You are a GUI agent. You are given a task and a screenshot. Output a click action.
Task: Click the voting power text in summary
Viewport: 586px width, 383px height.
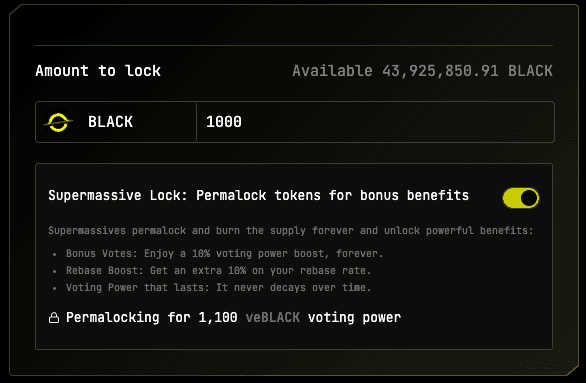tap(354, 318)
